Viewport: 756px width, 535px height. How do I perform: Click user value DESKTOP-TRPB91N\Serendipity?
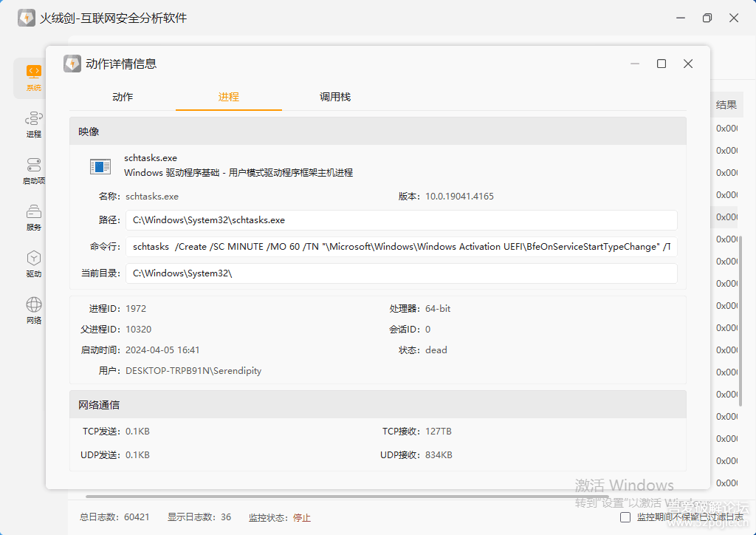pyautogui.click(x=193, y=371)
